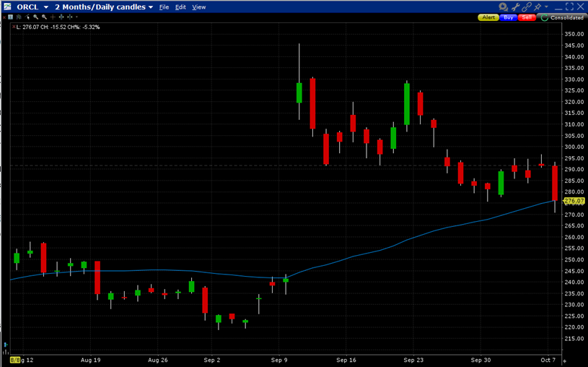Activate the crosshair tool
588x367 pixels.
coord(53,17)
